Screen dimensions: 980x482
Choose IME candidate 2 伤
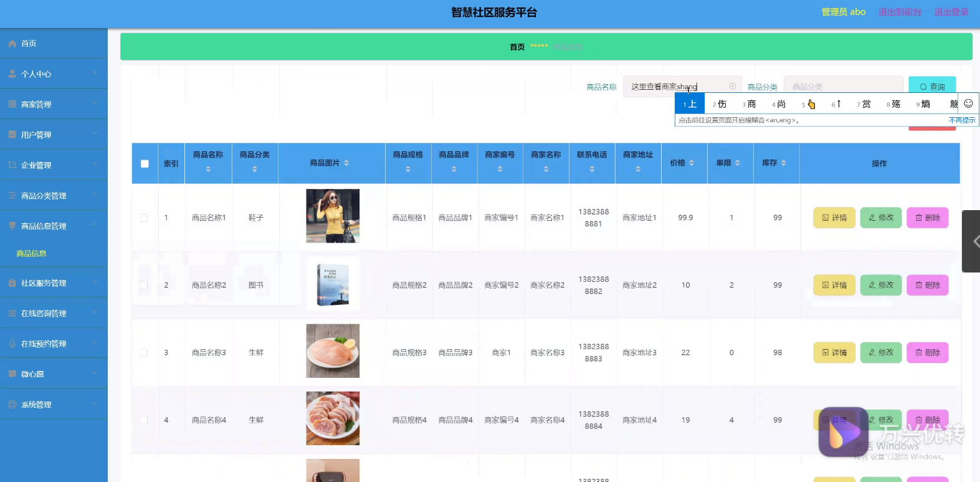[x=720, y=104]
